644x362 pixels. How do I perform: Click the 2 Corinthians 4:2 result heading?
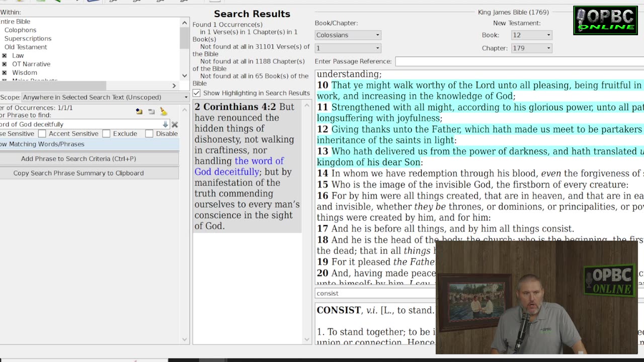[235, 107]
